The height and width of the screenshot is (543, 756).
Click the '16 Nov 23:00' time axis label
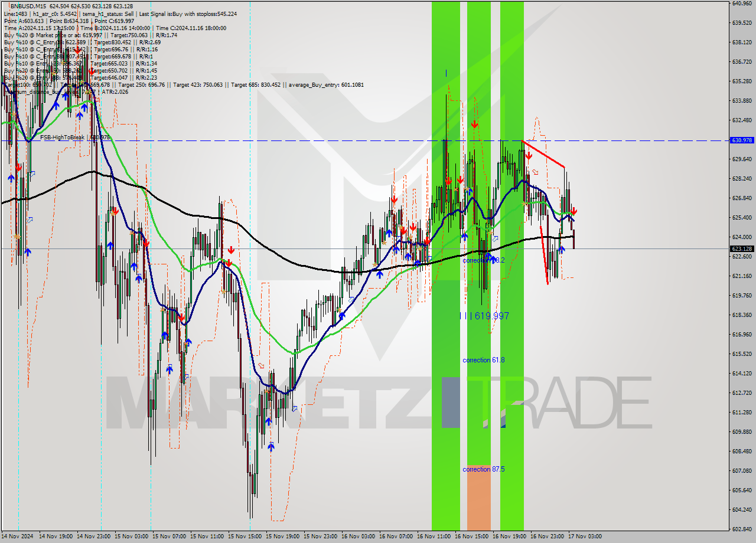click(548, 537)
